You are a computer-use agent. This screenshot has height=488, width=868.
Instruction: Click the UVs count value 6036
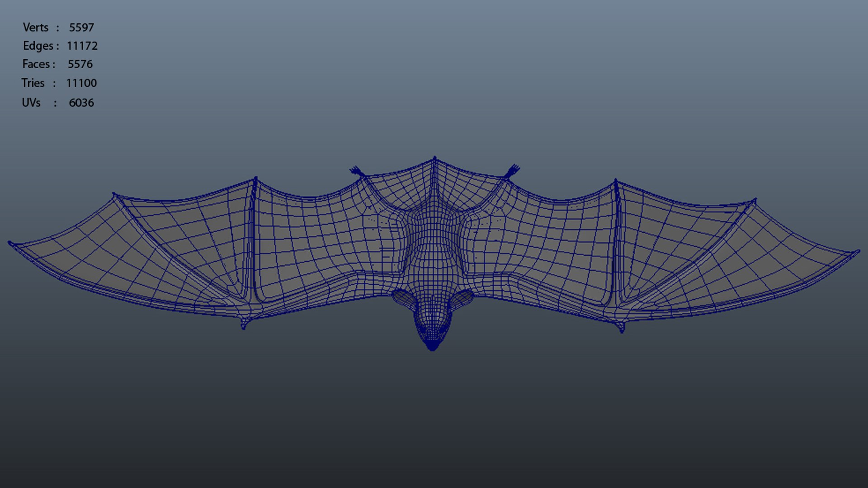pos(81,103)
